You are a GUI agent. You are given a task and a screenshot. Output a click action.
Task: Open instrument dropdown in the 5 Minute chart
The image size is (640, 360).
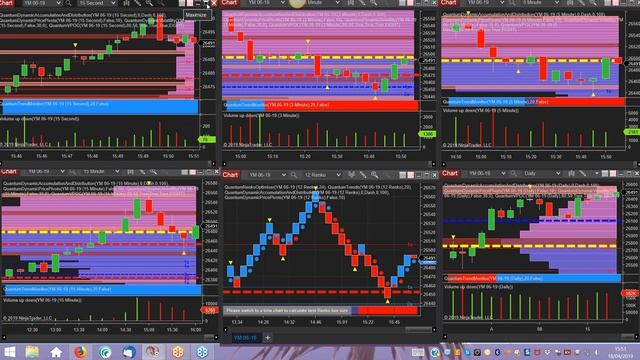point(484,2)
